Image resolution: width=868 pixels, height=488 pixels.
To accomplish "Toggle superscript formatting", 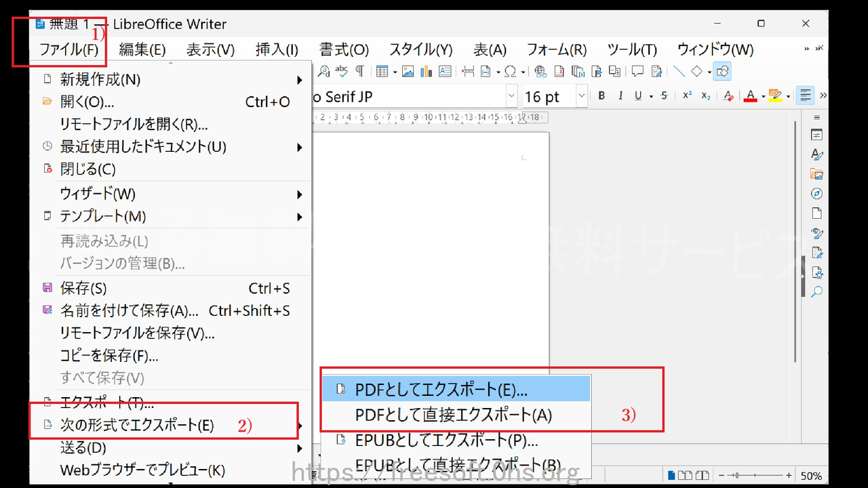I will point(686,96).
